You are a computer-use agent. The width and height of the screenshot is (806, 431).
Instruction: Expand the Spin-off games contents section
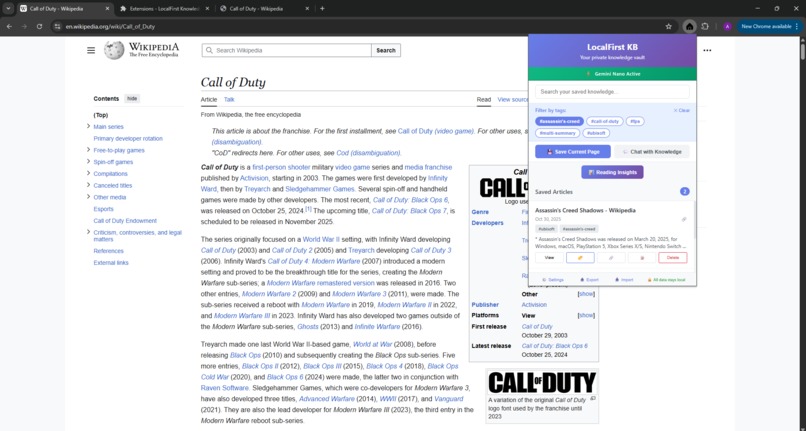(88, 161)
